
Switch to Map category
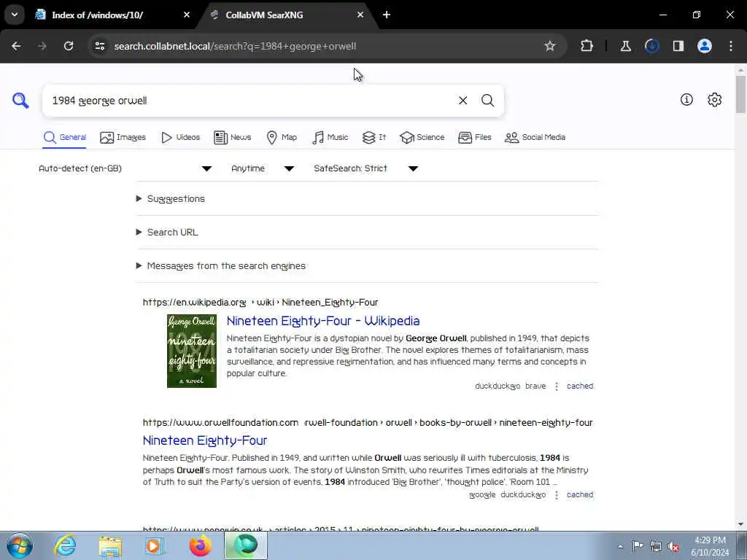coord(282,138)
